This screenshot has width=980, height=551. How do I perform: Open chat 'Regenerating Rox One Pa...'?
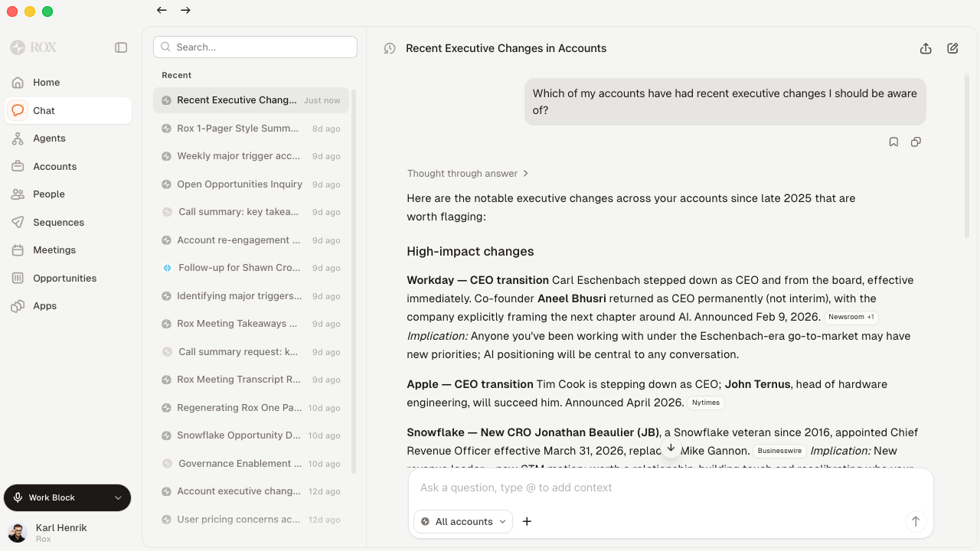[x=251, y=408]
